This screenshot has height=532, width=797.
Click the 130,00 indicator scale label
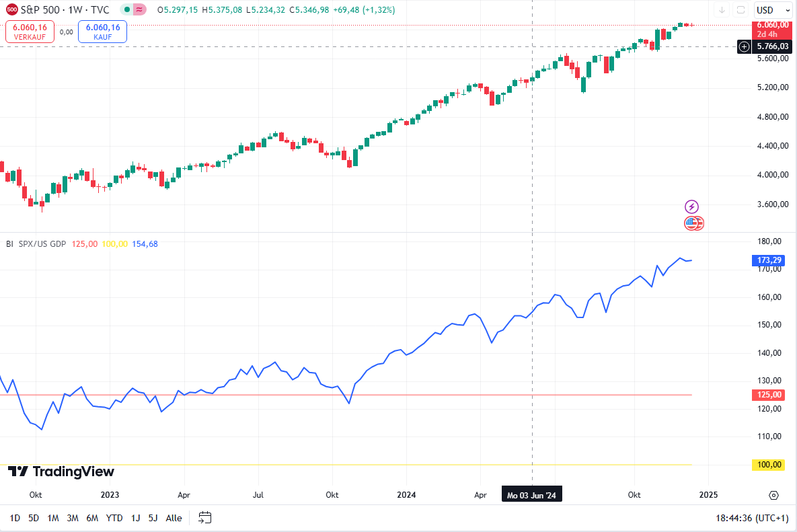pos(769,381)
